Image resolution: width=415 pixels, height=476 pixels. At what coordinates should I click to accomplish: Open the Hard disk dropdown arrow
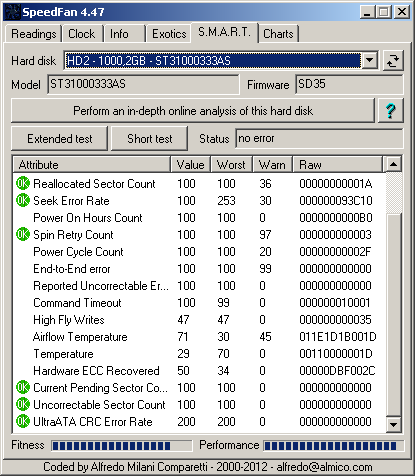[369, 61]
